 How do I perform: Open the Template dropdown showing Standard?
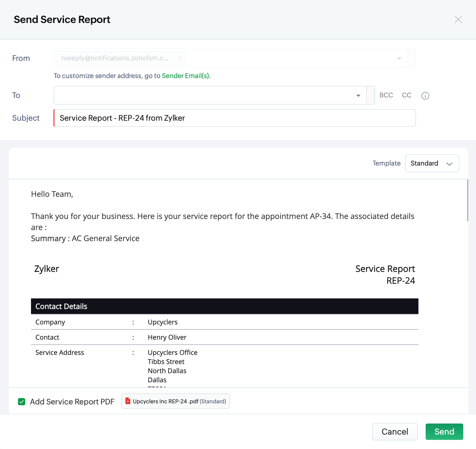tap(432, 163)
